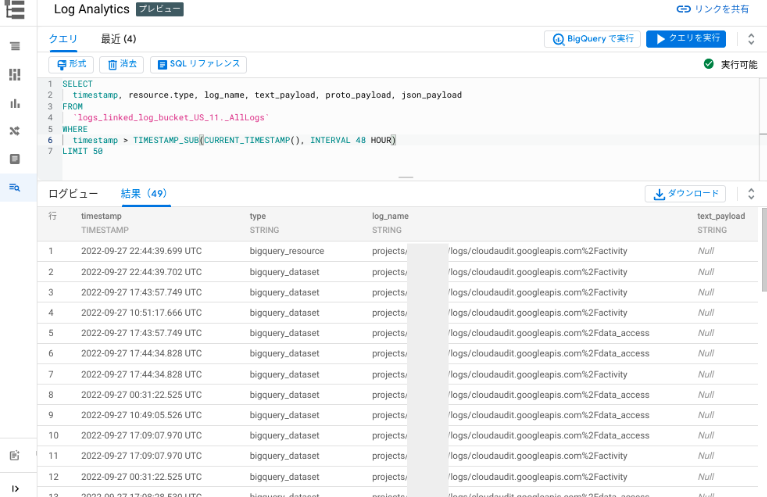
Task: Click the text_payload column header
Action: coord(721,216)
